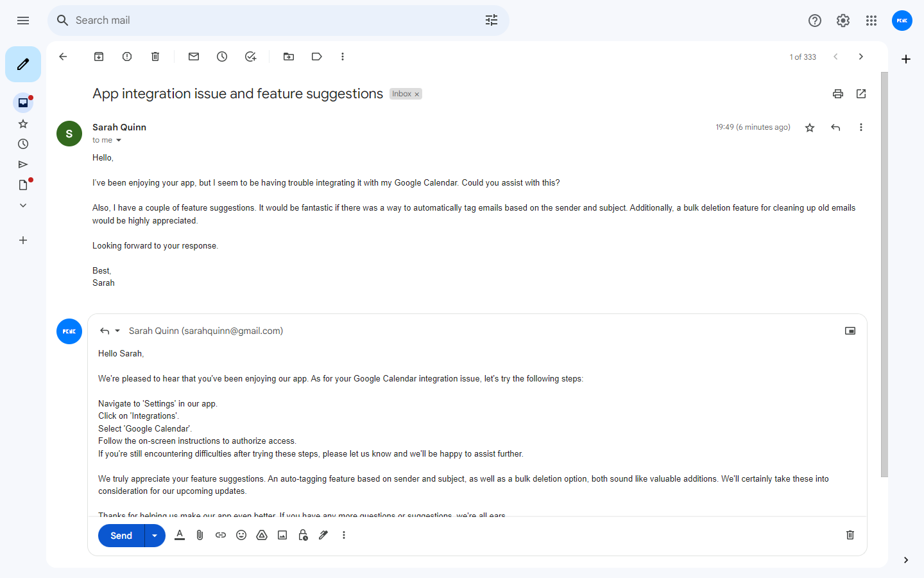Toggle the formatting options bar

(x=180, y=535)
